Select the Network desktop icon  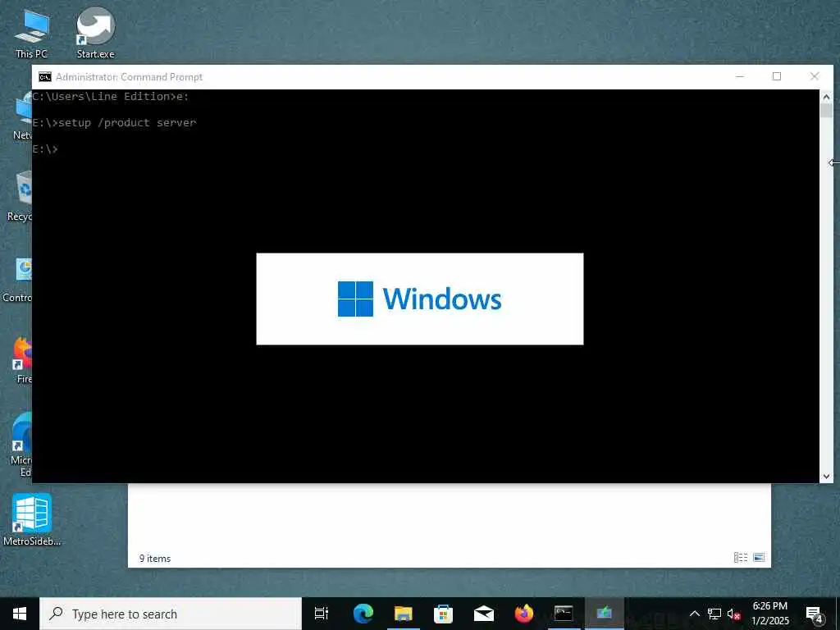pyautogui.click(x=22, y=115)
